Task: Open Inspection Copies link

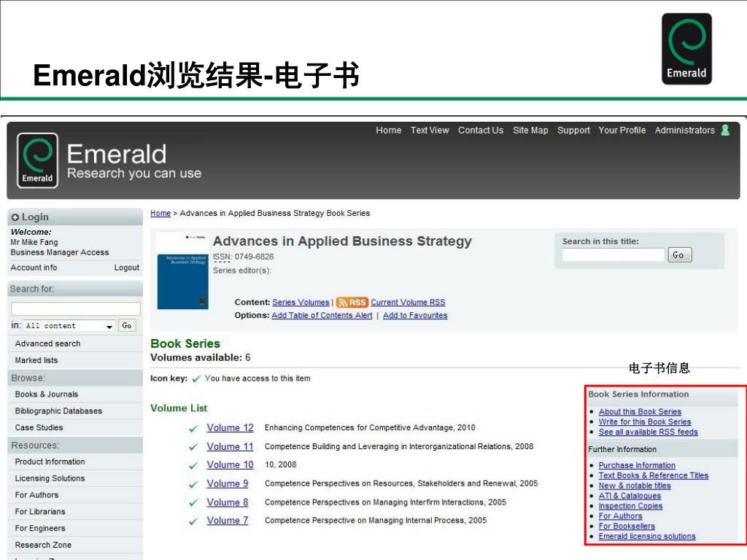Action: point(630,506)
